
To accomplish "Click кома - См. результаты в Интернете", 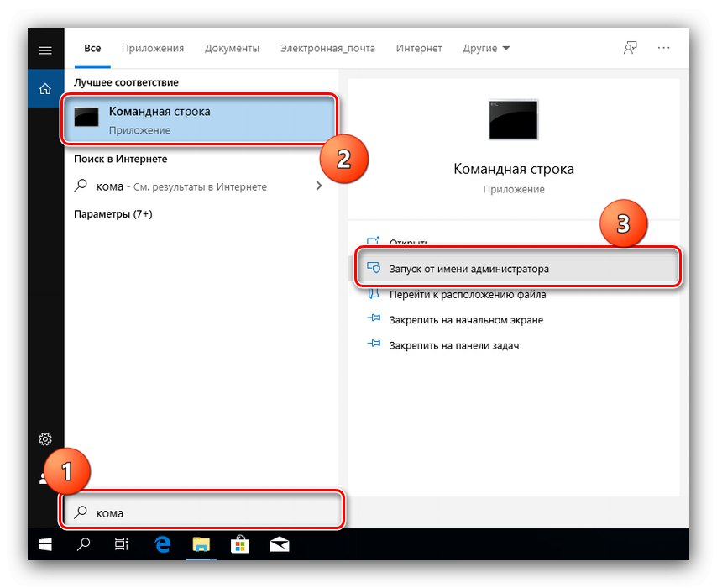I will (x=181, y=186).
